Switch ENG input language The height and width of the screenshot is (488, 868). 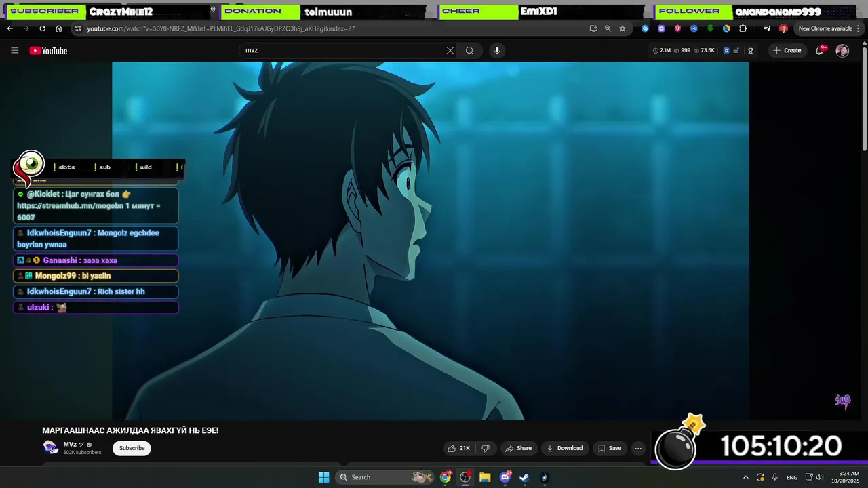tap(791, 477)
